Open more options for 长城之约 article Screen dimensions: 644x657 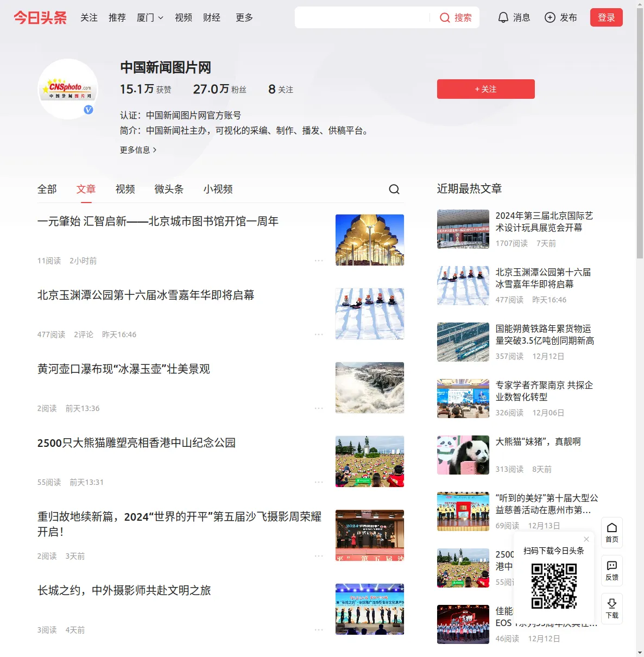319,630
